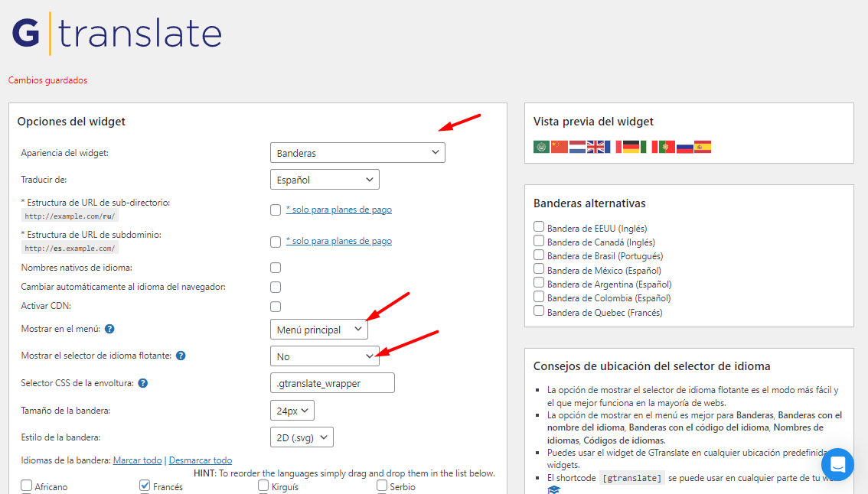Screen dimensions: 868x494
Task: Open the 2D (.svg) flag style dropdown
Action: coord(302,437)
